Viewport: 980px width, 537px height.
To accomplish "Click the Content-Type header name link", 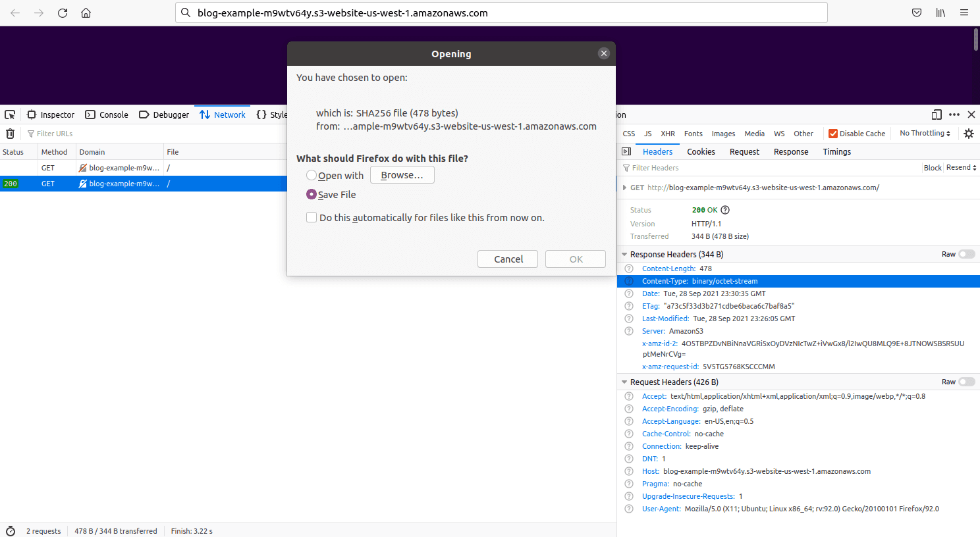I will 665,281.
